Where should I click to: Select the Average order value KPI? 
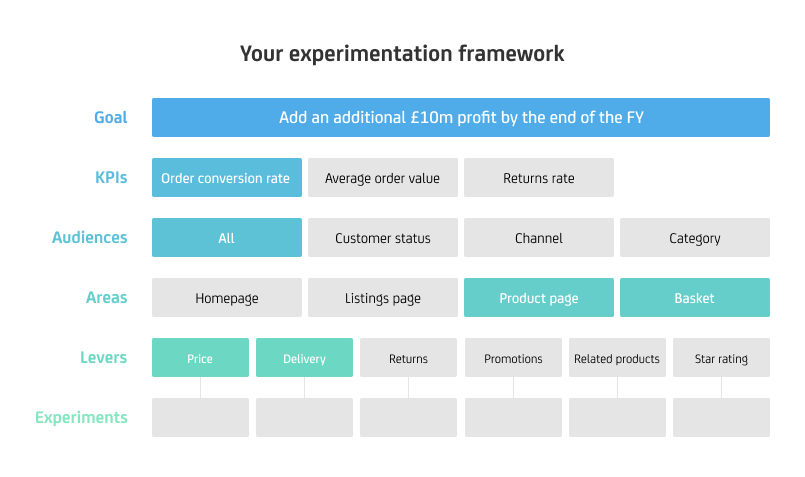(382, 178)
